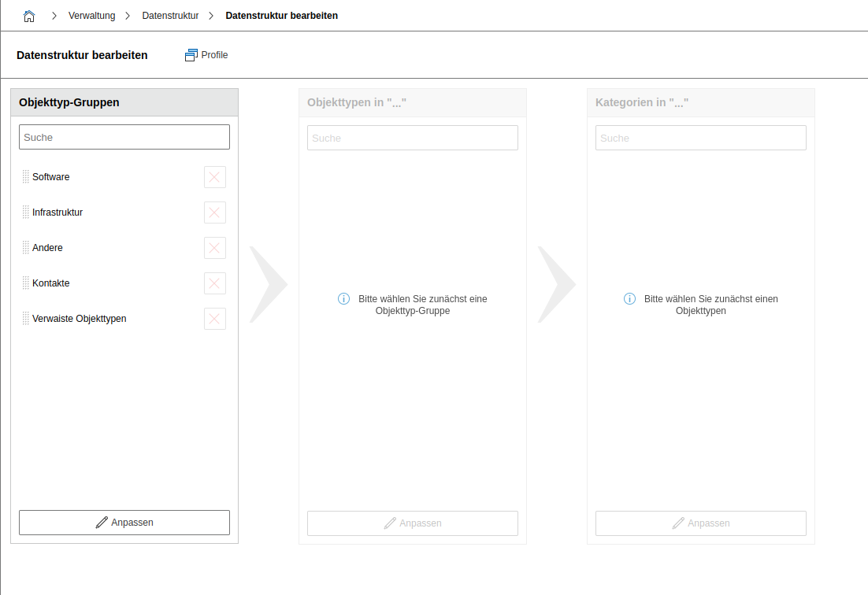Viewport: 868px width, 595px height.
Task: Click search field in Objekttypen panel
Action: (x=413, y=138)
